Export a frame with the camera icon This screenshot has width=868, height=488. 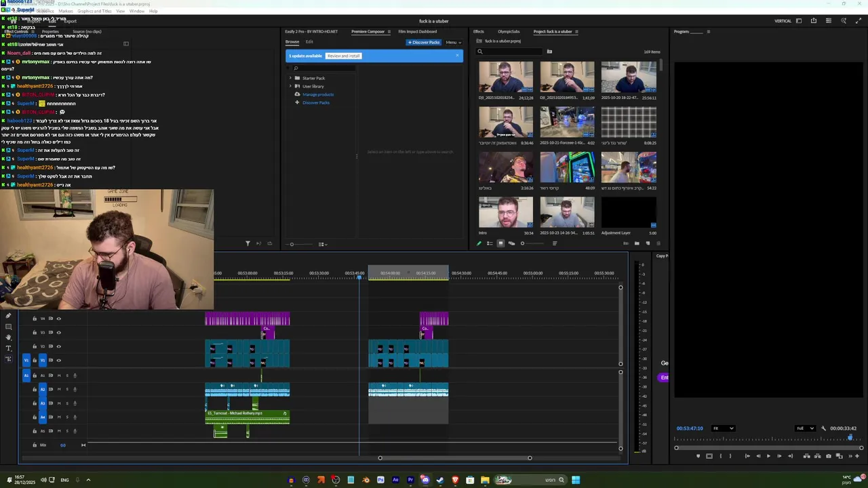tap(829, 456)
